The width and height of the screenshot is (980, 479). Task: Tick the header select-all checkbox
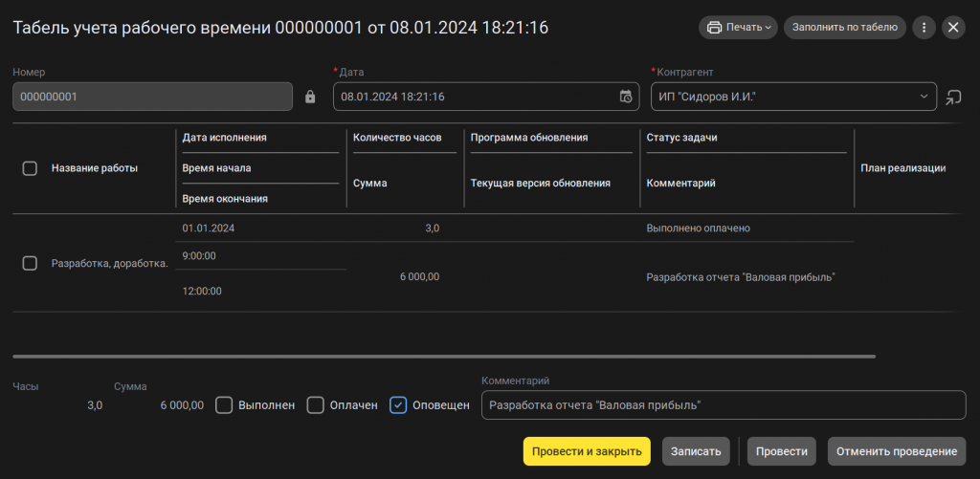tap(30, 168)
